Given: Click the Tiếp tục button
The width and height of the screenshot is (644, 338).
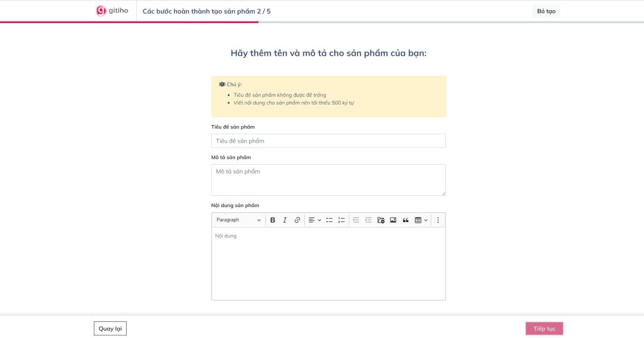Looking at the screenshot, I should [x=544, y=328].
